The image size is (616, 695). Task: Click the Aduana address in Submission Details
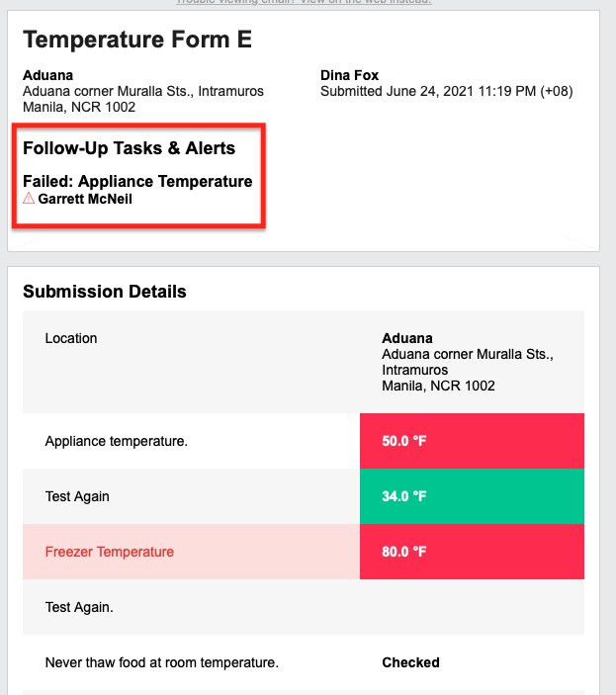pos(468,370)
